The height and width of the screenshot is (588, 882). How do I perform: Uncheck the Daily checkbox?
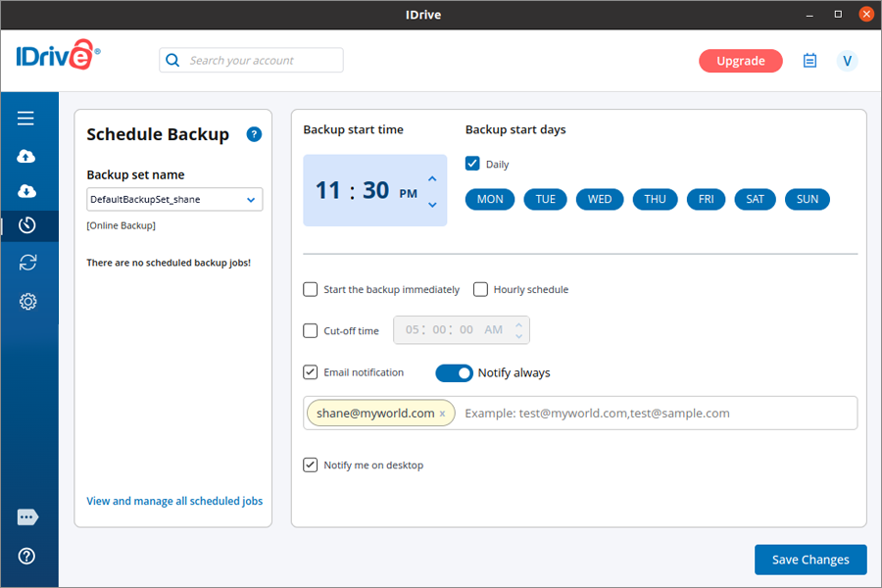[472, 164]
